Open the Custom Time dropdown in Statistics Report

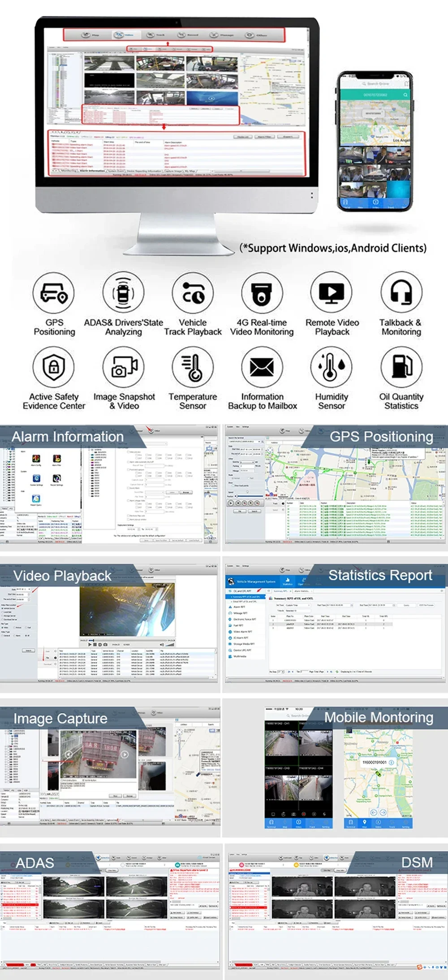click(x=297, y=605)
